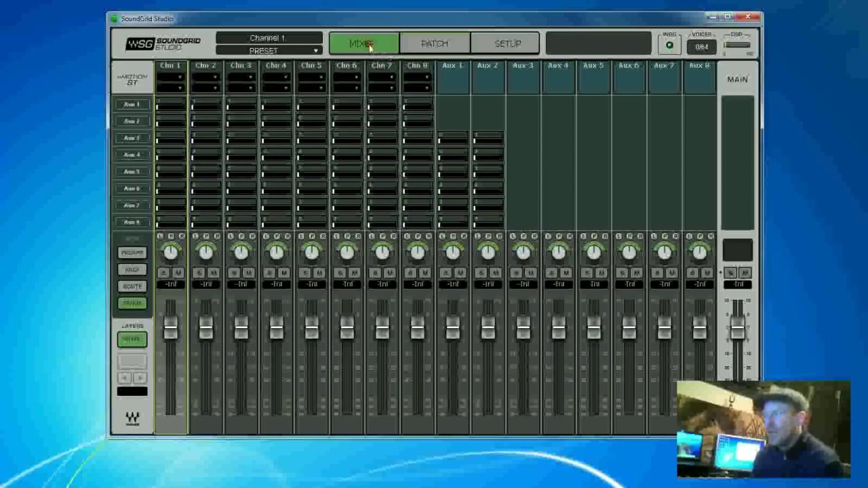Click the DSP load meter

[x=736, y=46]
